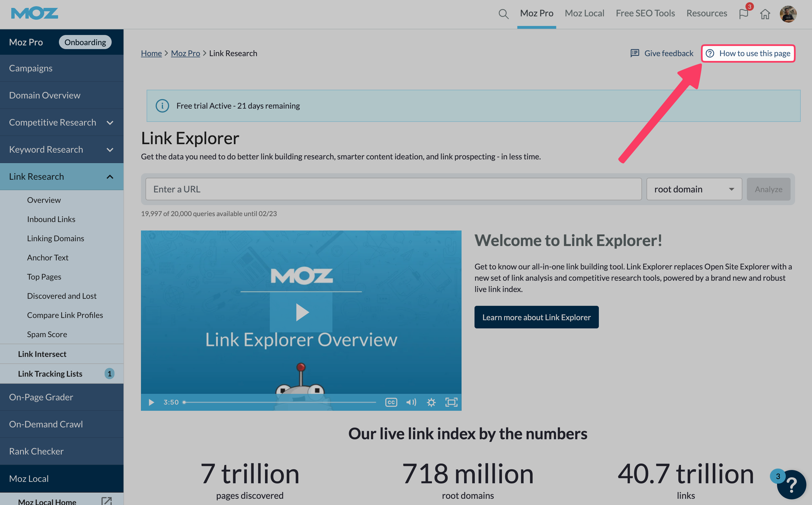This screenshot has height=505, width=812.
Task: Open Discovered and Lost in sidebar
Action: tap(62, 296)
